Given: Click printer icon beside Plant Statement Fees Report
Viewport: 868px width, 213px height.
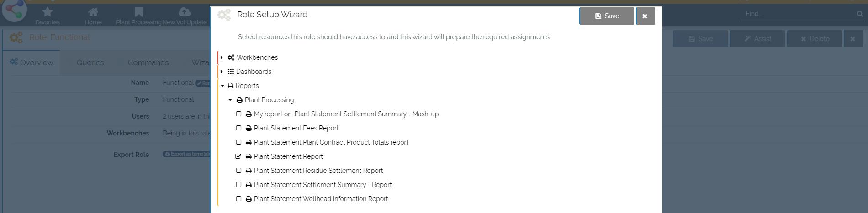Looking at the screenshot, I should (x=249, y=128).
